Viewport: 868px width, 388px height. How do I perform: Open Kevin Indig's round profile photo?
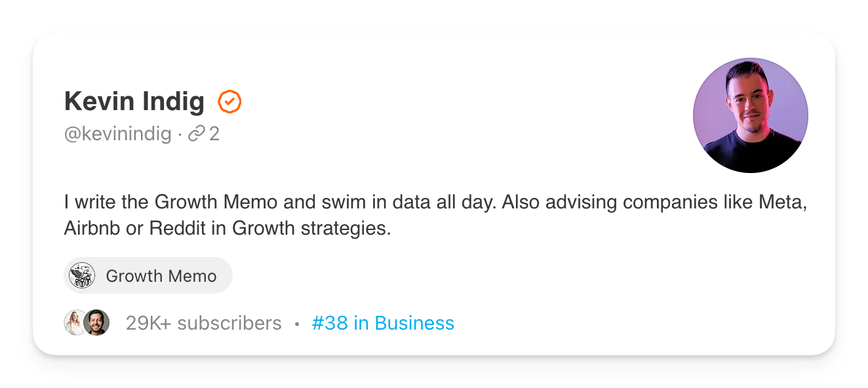pyautogui.click(x=751, y=115)
